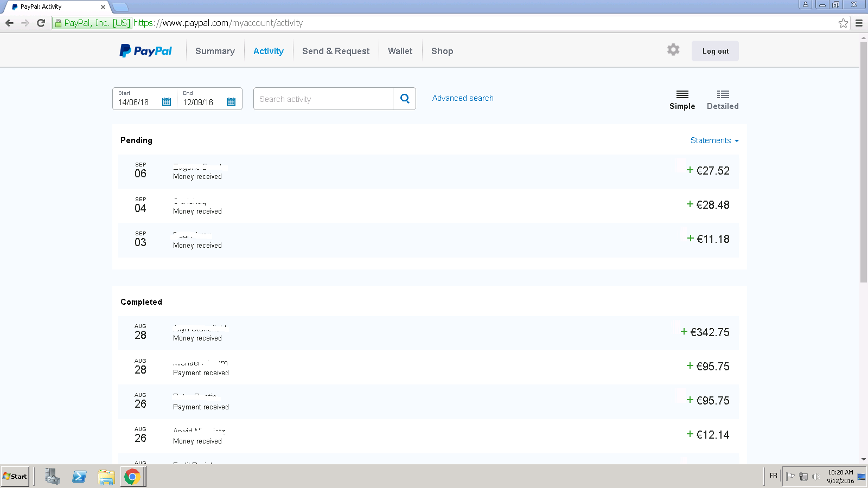
Task: Go back with the browser arrow
Action: (9, 23)
